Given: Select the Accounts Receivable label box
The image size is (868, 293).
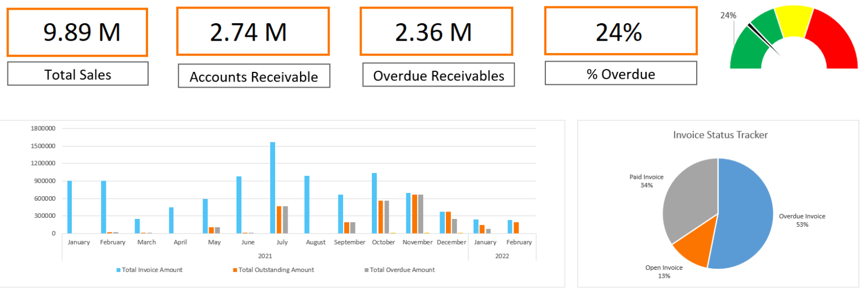Looking at the screenshot, I should pos(254,76).
